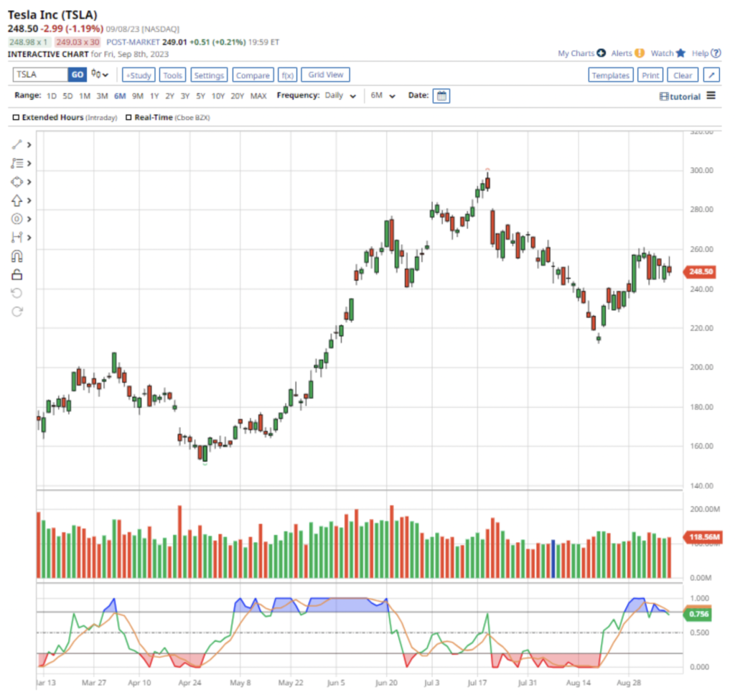Expand the circled zero tool chevron
The image size is (735, 700).
(x=29, y=219)
